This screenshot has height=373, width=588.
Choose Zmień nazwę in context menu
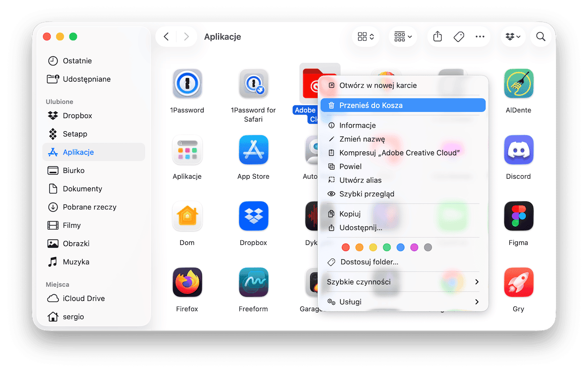(x=403, y=139)
